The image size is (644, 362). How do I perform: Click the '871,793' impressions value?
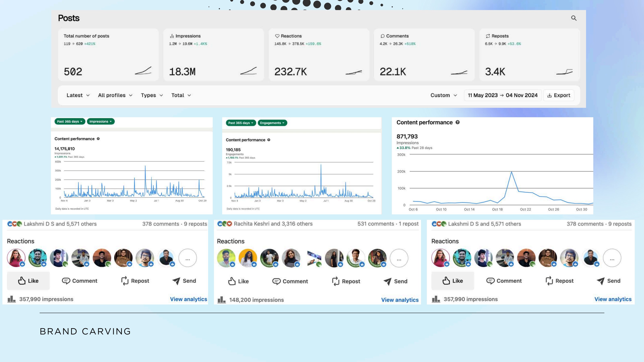(x=407, y=136)
